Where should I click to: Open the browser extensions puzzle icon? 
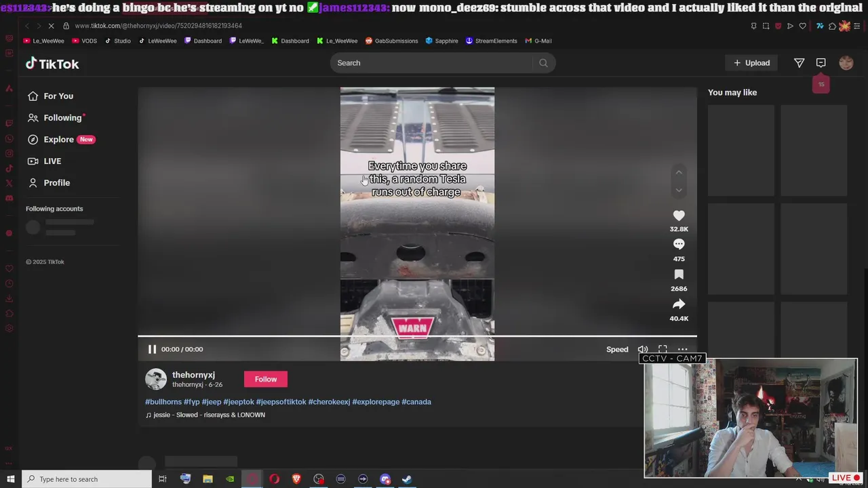coord(832,26)
